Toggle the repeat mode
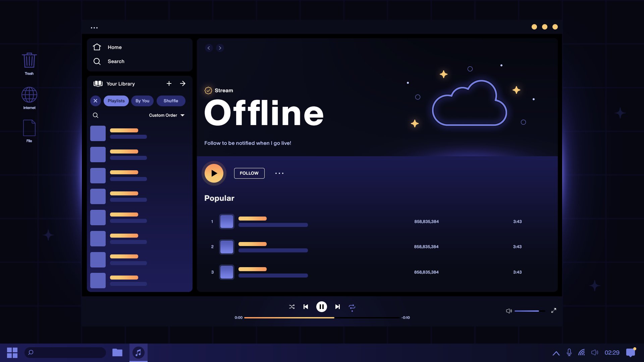644x362 pixels. point(352,307)
